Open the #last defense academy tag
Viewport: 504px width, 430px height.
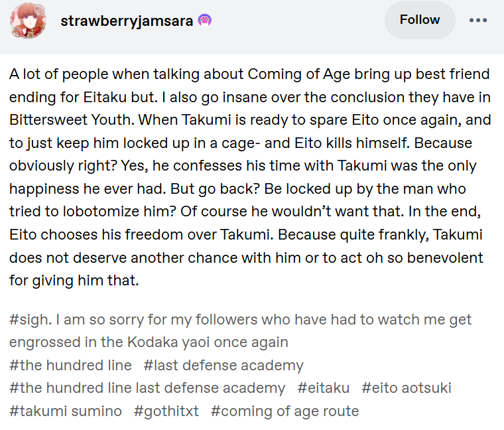coord(223,366)
